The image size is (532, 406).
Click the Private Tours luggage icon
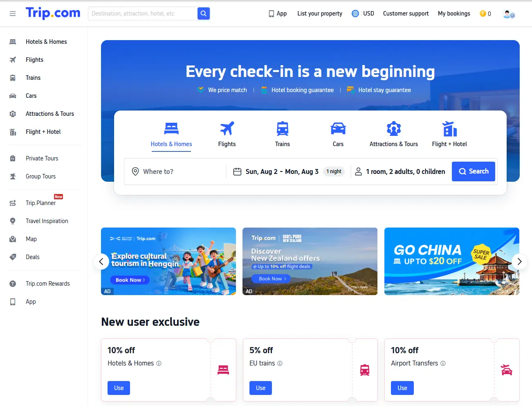click(13, 158)
